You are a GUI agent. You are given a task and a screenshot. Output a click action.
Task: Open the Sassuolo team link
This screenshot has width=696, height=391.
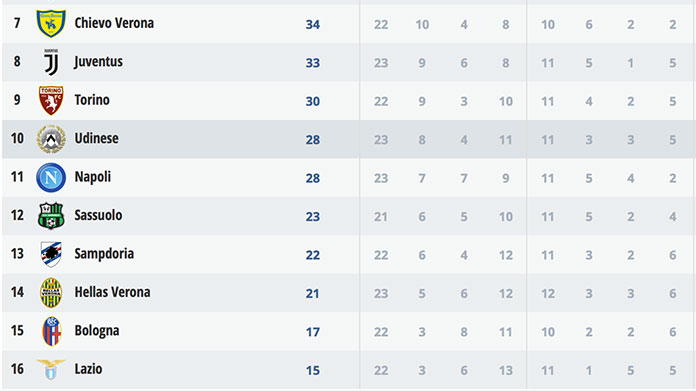[x=98, y=215]
